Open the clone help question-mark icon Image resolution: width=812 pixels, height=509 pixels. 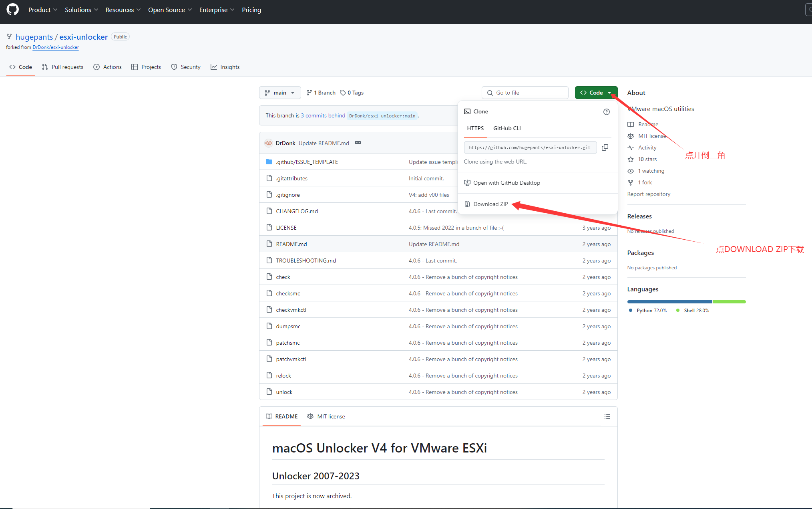[607, 112]
